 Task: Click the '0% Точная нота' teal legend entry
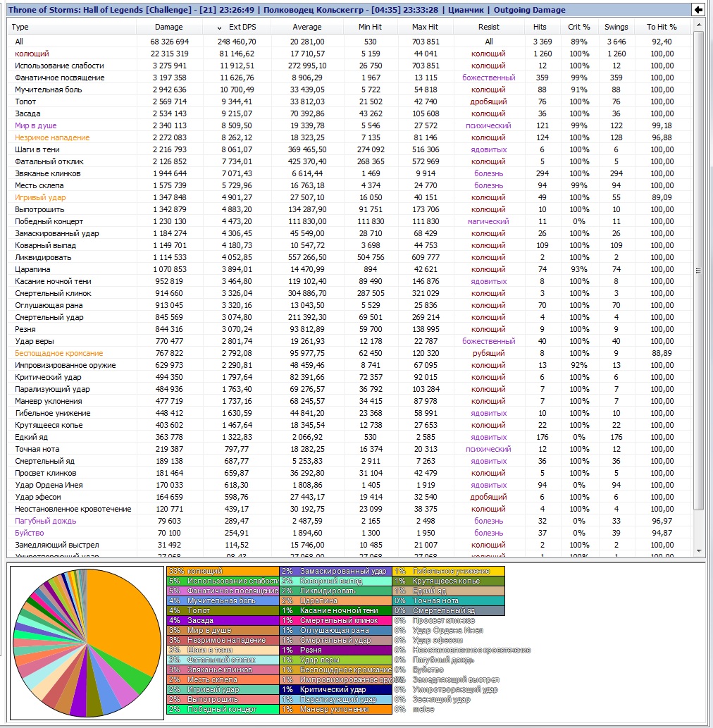(448, 600)
